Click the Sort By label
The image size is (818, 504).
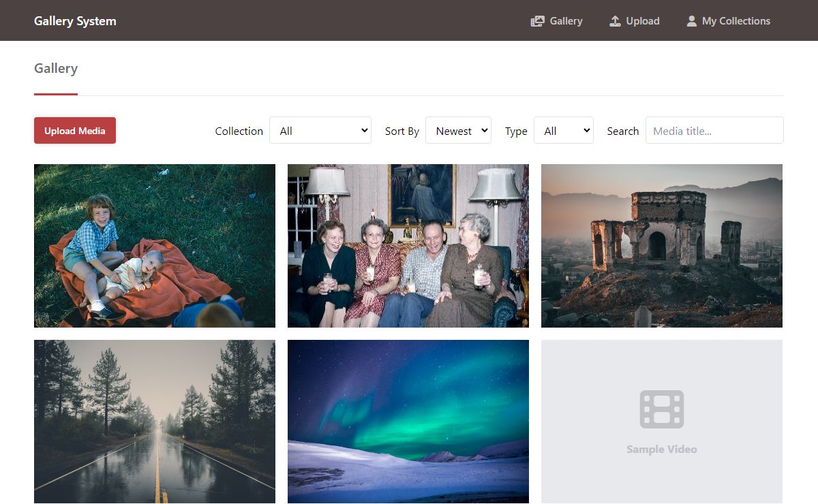[402, 131]
